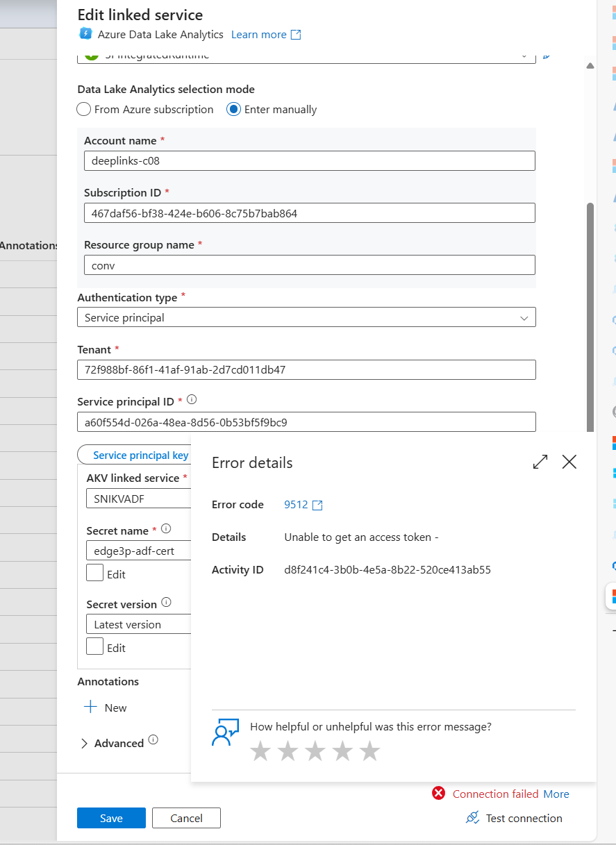Click the Edit linked service title
Image resolution: width=616 pixels, height=845 pixels.
tap(140, 15)
